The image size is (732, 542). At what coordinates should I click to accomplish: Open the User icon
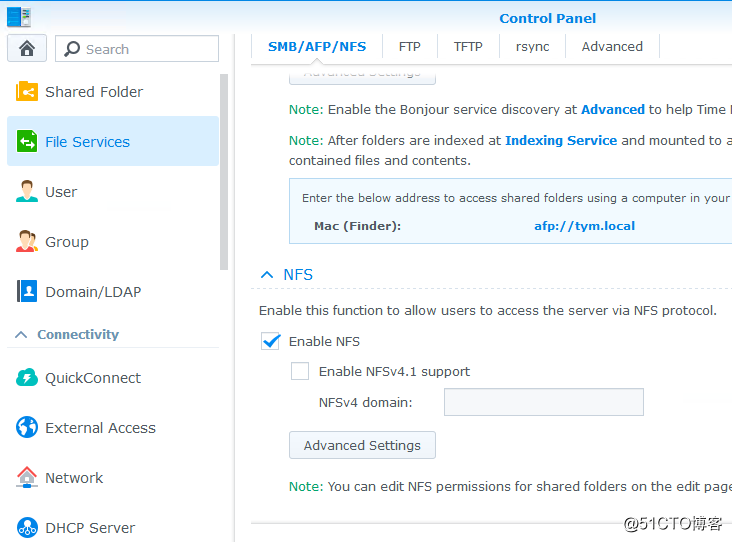point(27,191)
